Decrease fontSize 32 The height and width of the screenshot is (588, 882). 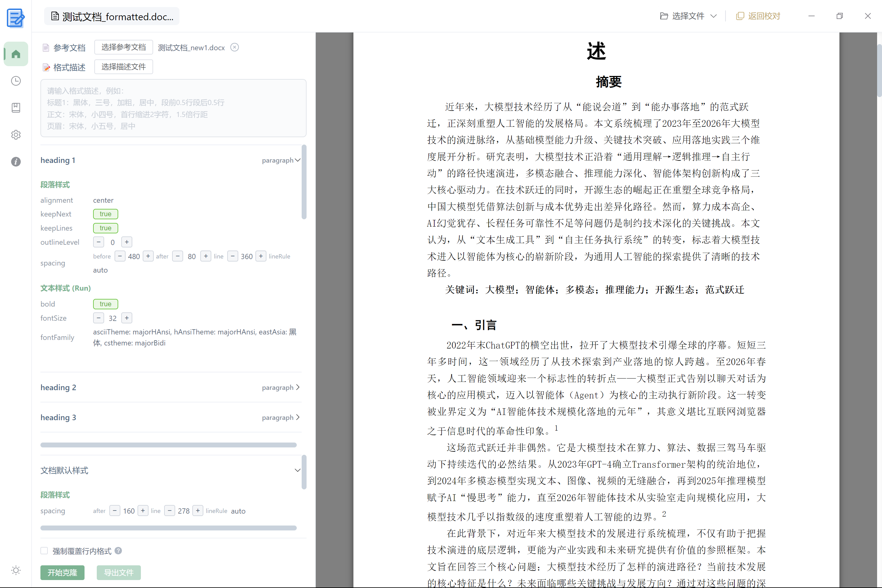coord(99,318)
